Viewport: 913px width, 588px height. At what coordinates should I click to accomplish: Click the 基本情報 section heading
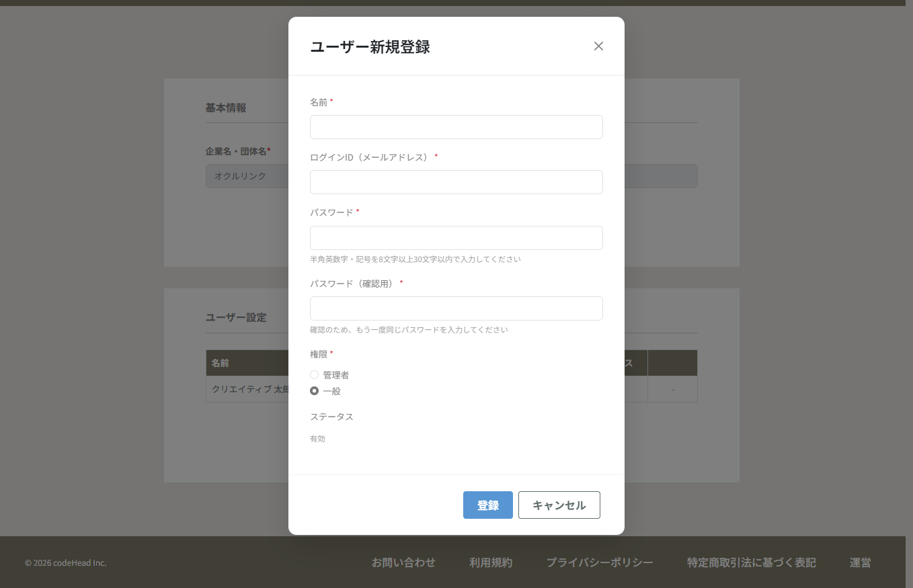(225, 108)
